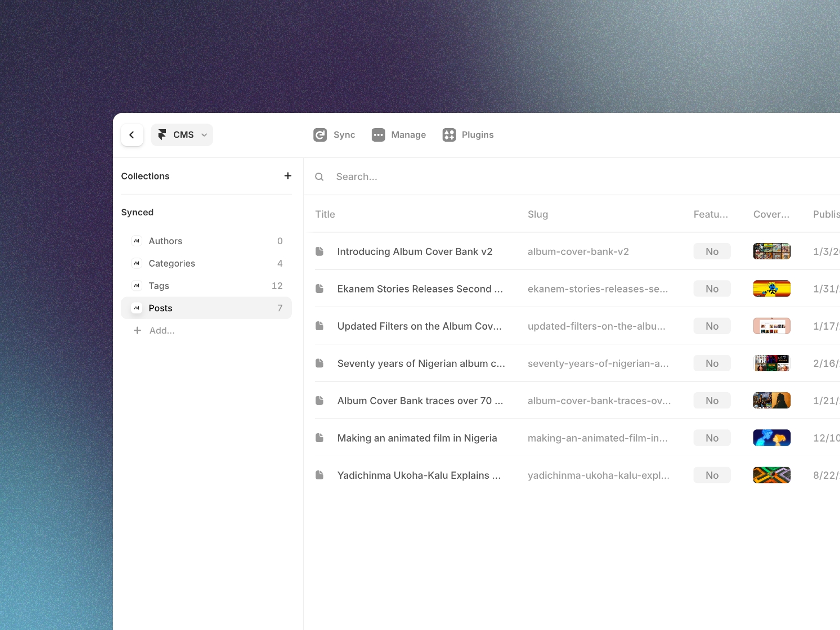Open the Plugins icon
Viewport: 840px width, 630px height.
pos(449,134)
